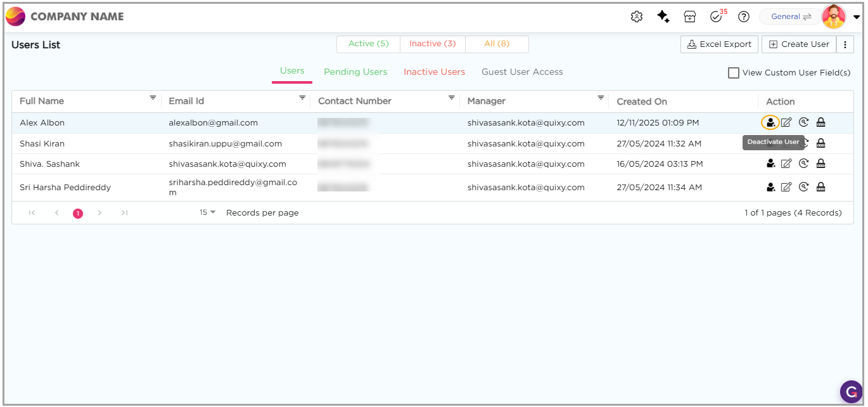The image size is (868, 407).
Task: Click the Create User button
Action: pyautogui.click(x=799, y=44)
